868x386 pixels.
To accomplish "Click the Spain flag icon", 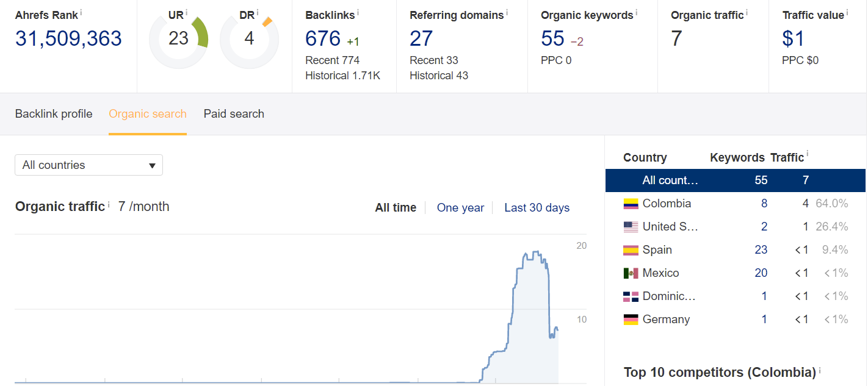I will click(631, 250).
